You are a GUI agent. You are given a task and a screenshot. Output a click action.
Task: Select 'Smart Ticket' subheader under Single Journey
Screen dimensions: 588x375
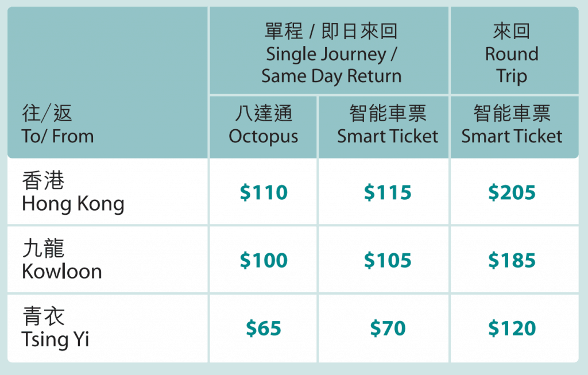[x=388, y=137]
